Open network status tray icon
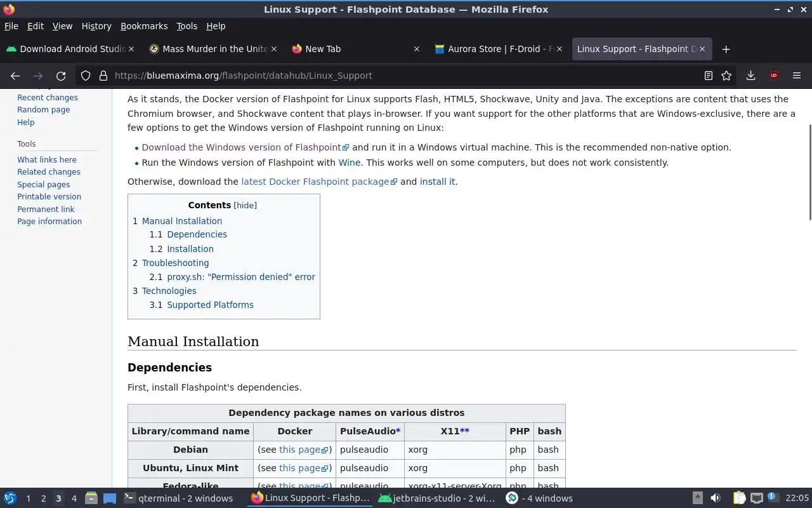 [756, 498]
